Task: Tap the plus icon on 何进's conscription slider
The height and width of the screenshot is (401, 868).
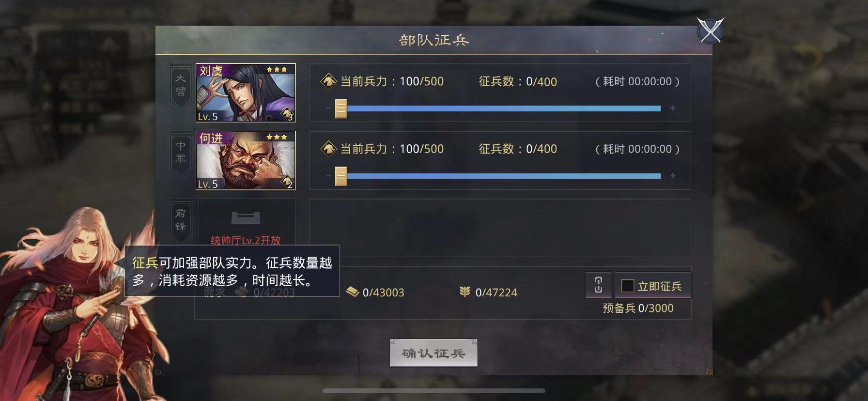Action: click(x=673, y=176)
